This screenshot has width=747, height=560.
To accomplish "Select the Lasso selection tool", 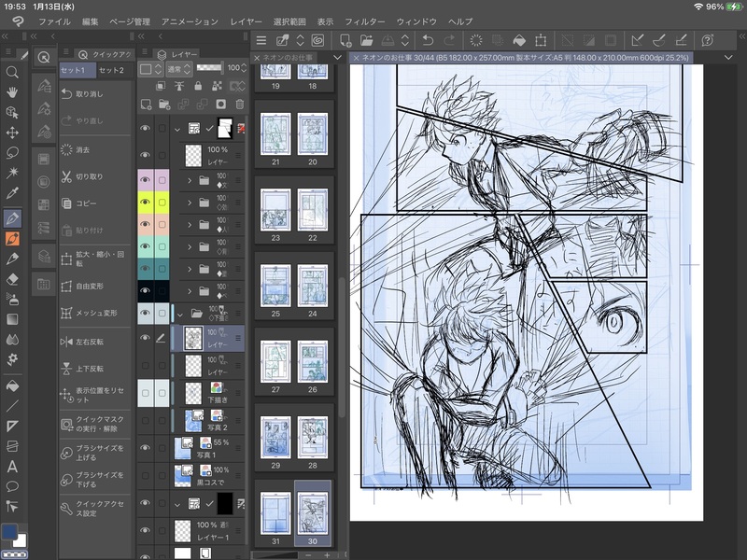I will pyautogui.click(x=12, y=153).
